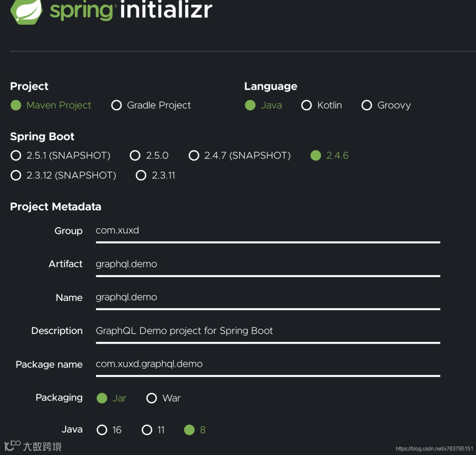This screenshot has width=476, height=455.
Task: Click the Package name field
Action: point(268,364)
